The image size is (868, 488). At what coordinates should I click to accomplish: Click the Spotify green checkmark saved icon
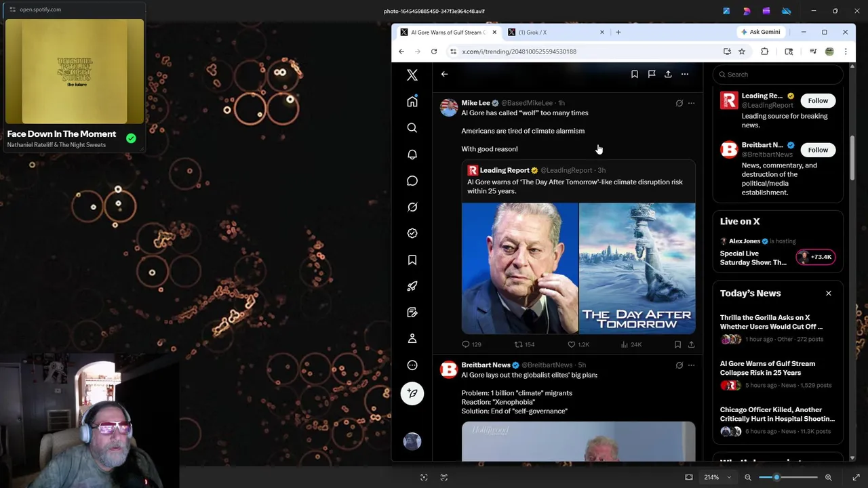[x=131, y=138]
